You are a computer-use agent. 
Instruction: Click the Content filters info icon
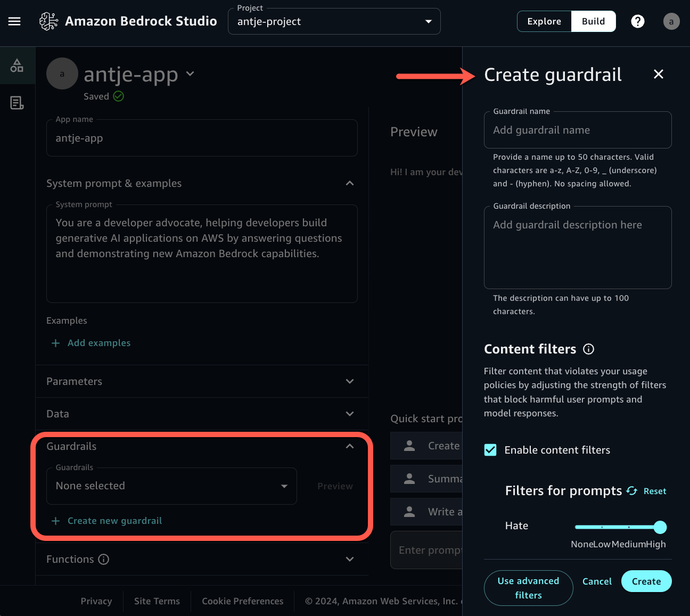point(588,349)
